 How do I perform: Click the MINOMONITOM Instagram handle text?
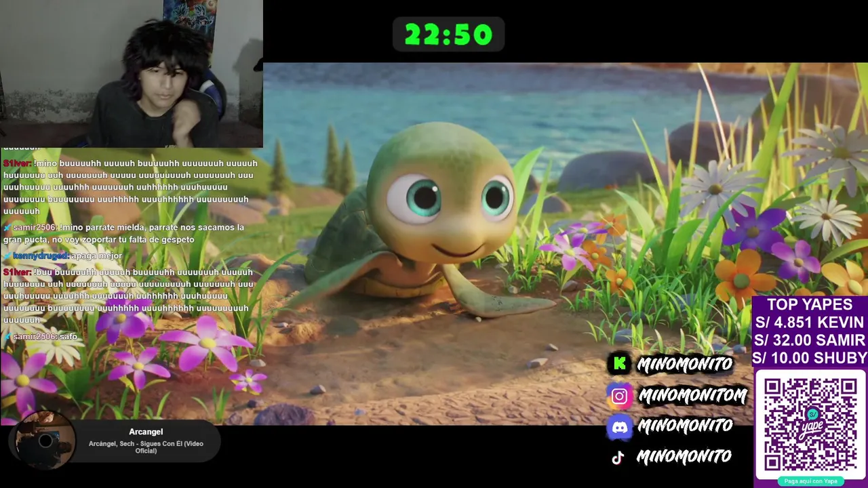pyautogui.click(x=692, y=395)
